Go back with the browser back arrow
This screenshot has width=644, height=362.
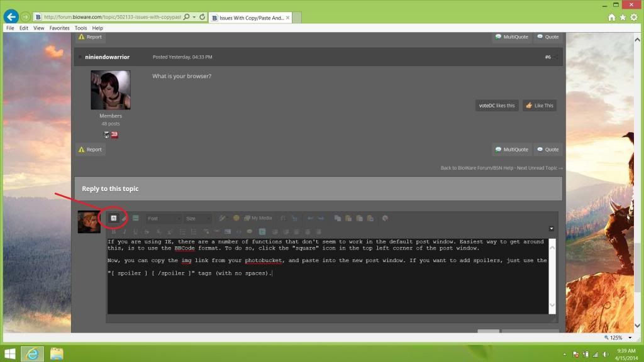click(x=11, y=17)
